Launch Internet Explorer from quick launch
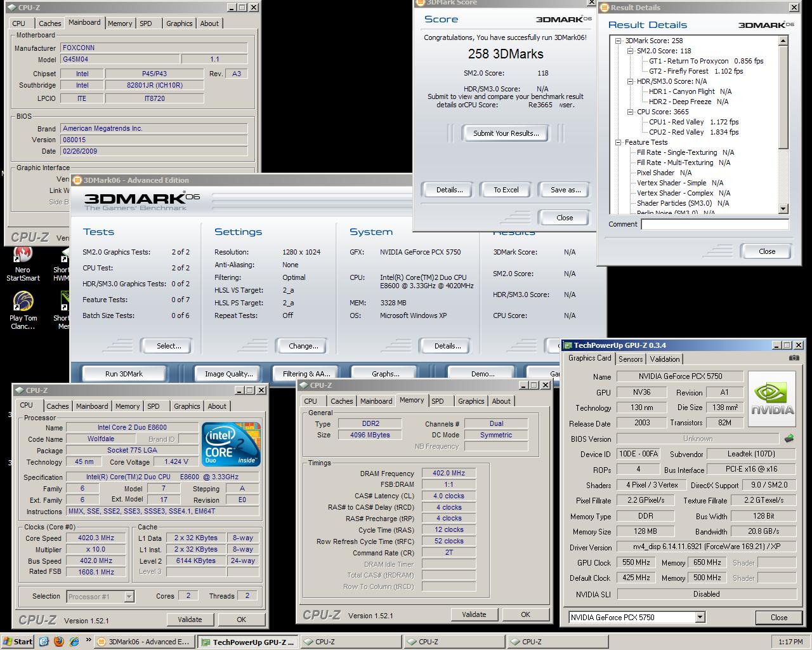 pyautogui.click(x=74, y=642)
